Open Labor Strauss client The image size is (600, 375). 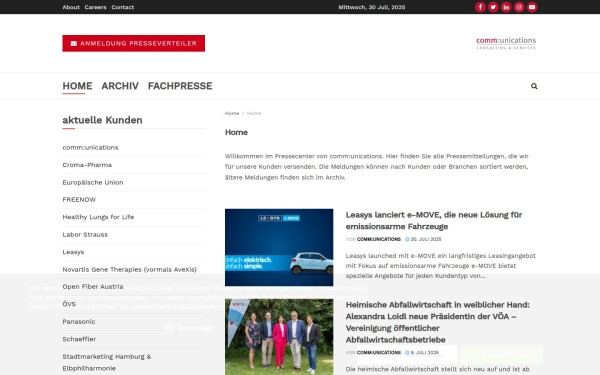(85, 235)
